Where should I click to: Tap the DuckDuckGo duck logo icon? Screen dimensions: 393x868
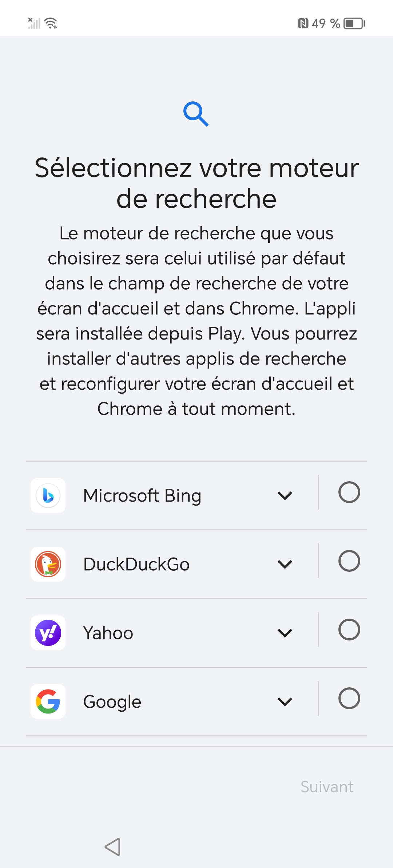coord(48,564)
